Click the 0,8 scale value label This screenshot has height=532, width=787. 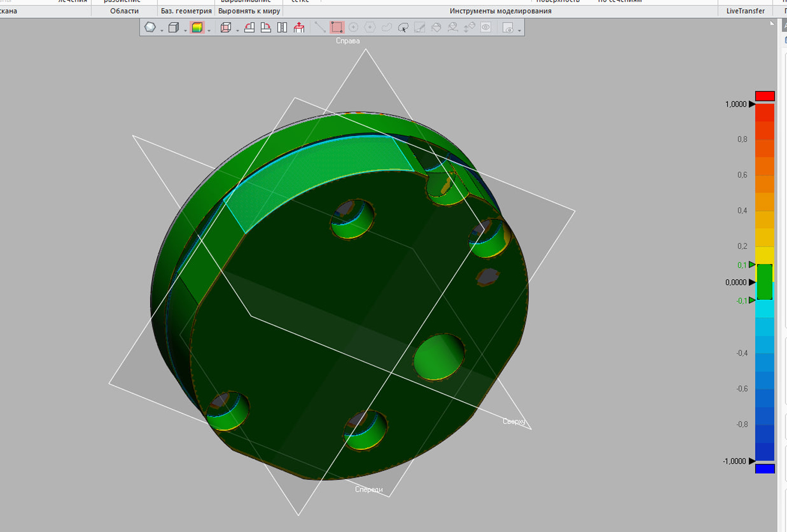[x=742, y=140]
